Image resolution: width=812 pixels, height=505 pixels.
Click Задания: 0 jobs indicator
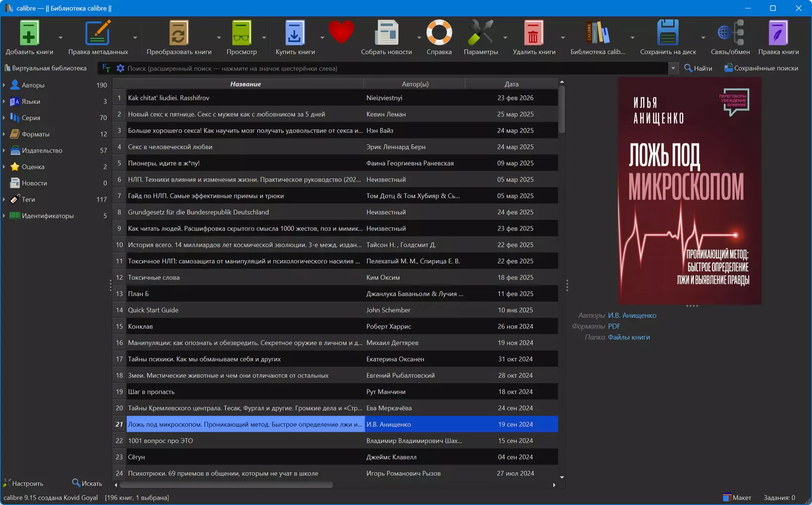click(779, 498)
